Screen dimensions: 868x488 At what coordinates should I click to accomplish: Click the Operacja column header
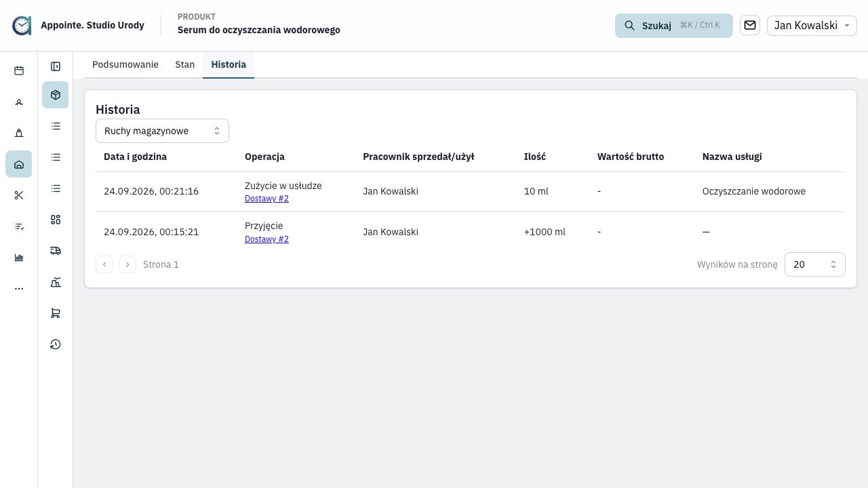pos(264,157)
